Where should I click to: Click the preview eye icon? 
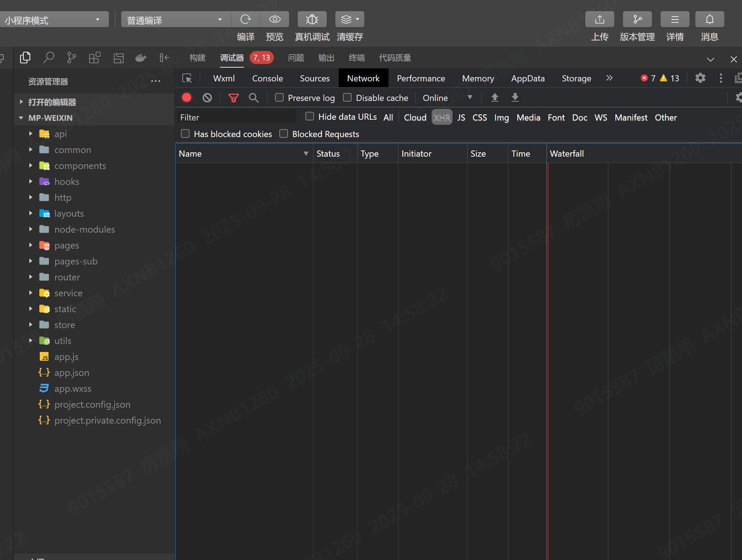275,20
